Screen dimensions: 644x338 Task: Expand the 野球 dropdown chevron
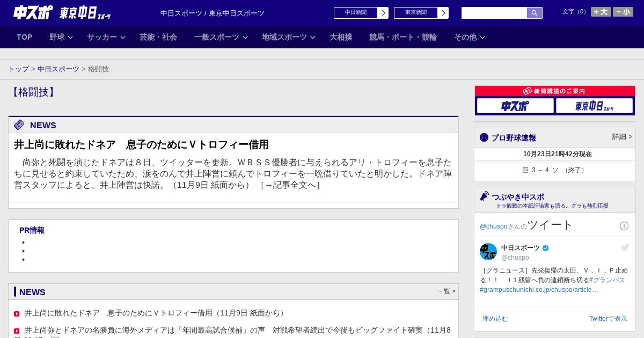pyautogui.click(x=70, y=37)
